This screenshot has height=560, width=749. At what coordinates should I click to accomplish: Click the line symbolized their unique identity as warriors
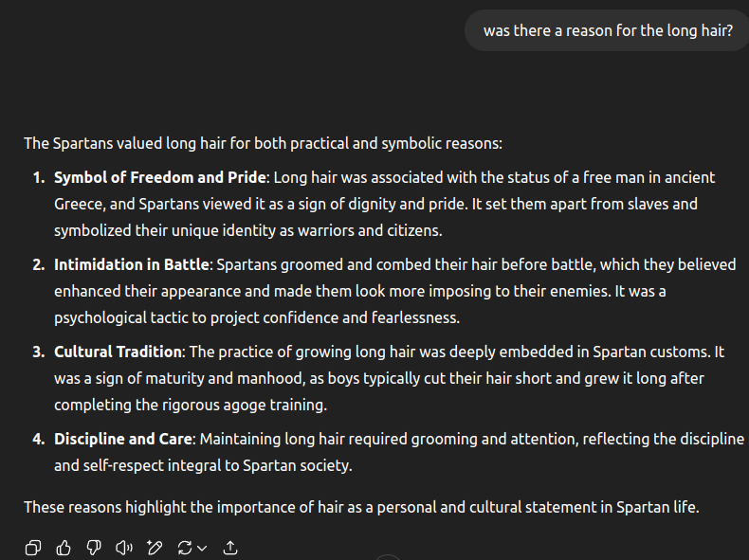click(247, 230)
